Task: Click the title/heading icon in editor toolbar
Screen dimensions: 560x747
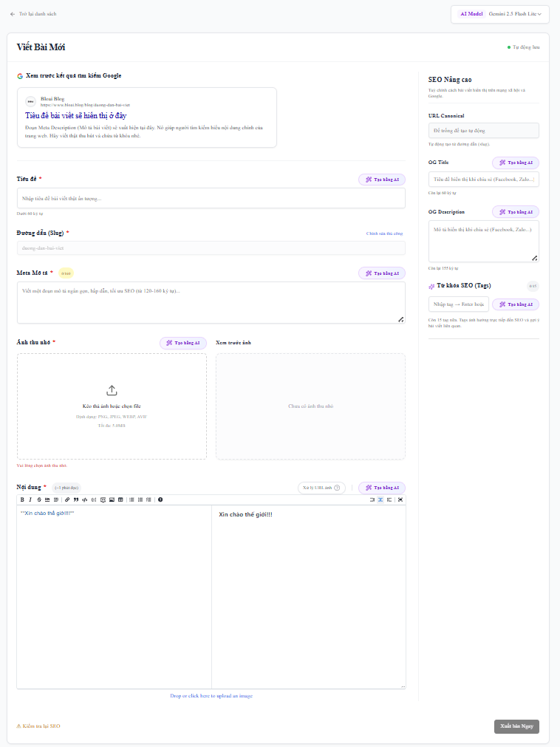Action: point(56,499)
